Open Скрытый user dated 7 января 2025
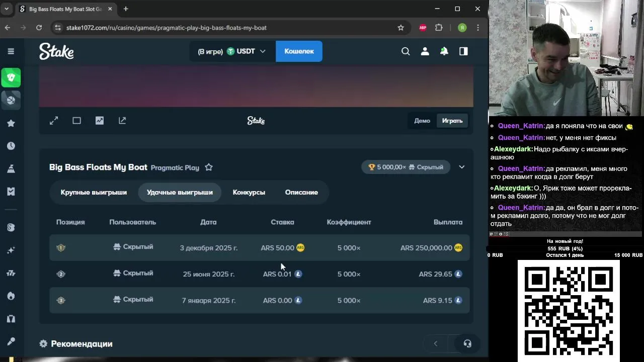 click(x=133, y=299)
